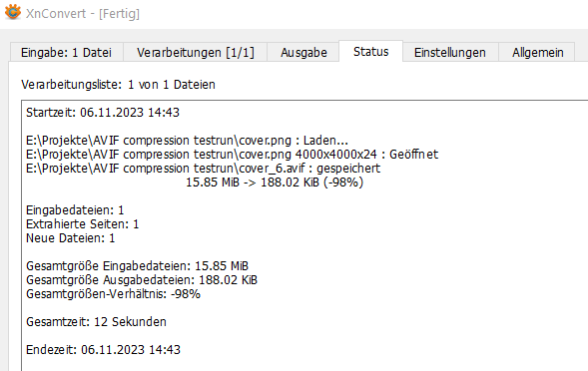Viewport: 588px width, 371px height.
Task: Click the Endezeit line in the log
Action: coord(103,350)
